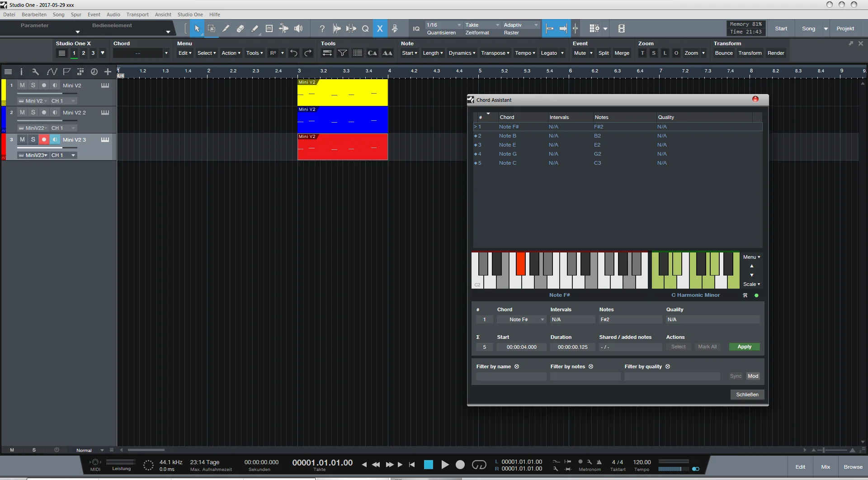This screenshot has width=868, height=480.
Task: Select the Eraser tool
Action: tap(240, 29)
